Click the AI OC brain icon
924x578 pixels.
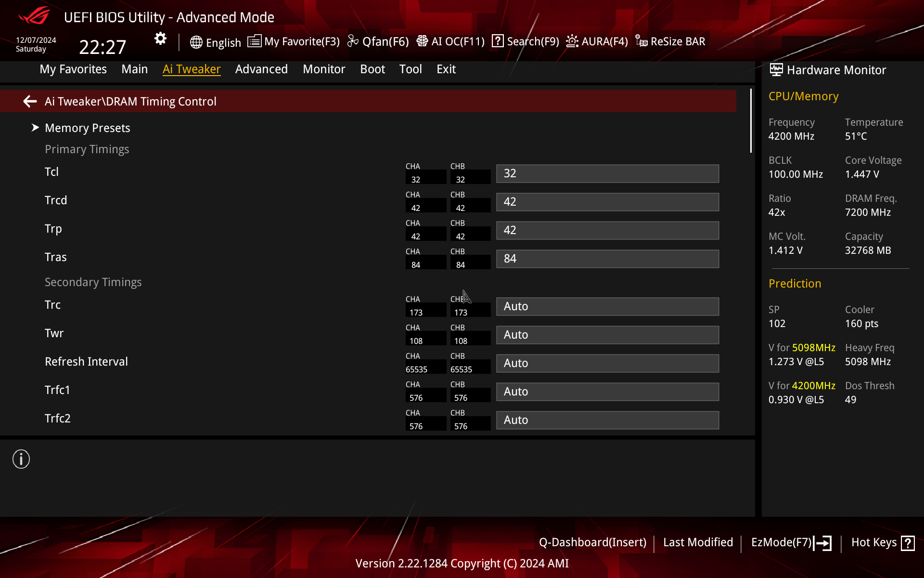click(422, 41)
